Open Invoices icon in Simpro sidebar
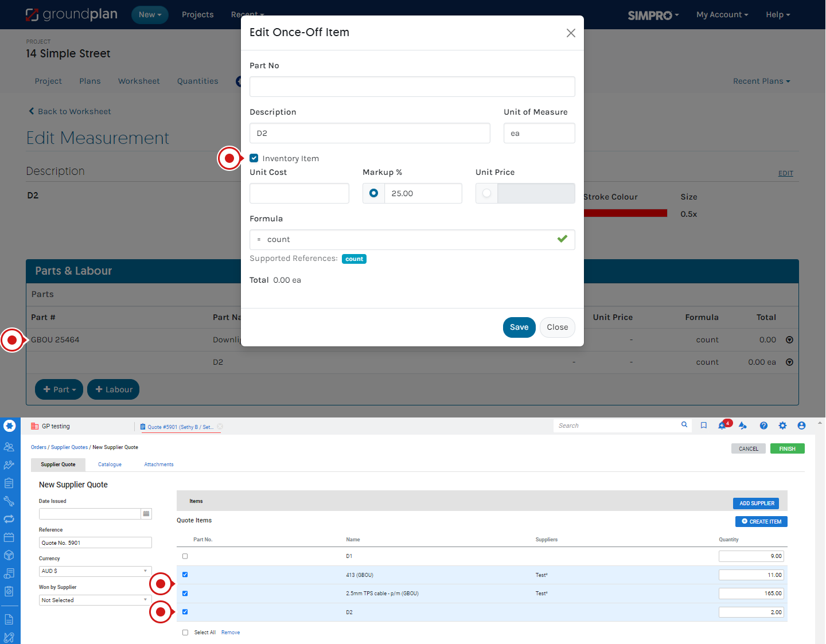826x644 pixels. (9, 573)
